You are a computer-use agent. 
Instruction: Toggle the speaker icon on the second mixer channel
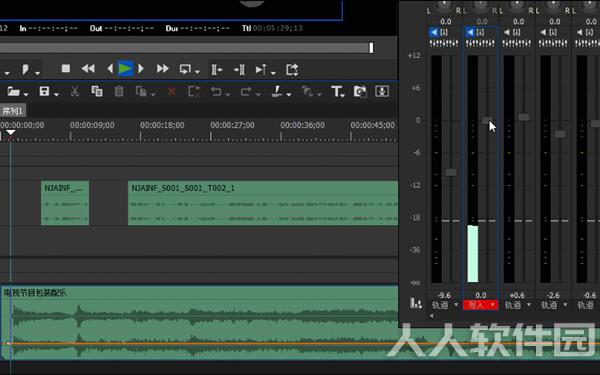point(470,33)
